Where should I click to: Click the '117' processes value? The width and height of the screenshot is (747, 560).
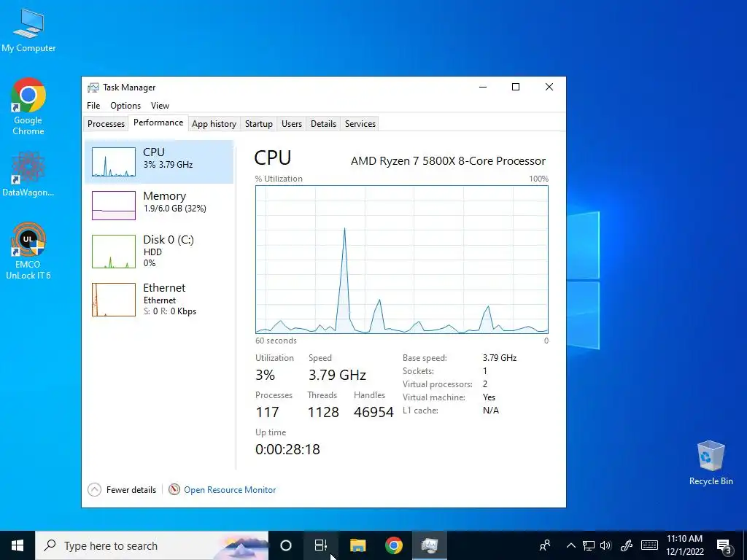point(267,412)
